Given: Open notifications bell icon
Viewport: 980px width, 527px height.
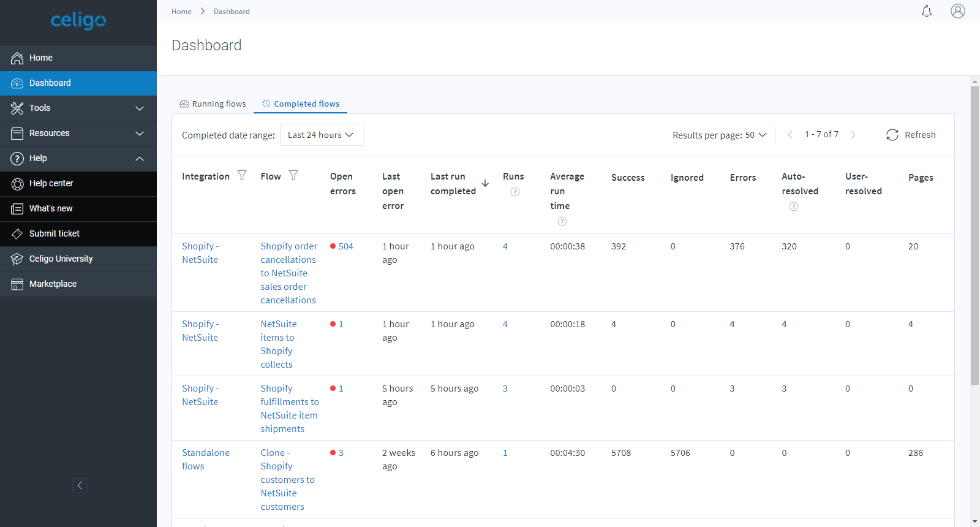Looking at the screenshot, I should click(927, 11).
